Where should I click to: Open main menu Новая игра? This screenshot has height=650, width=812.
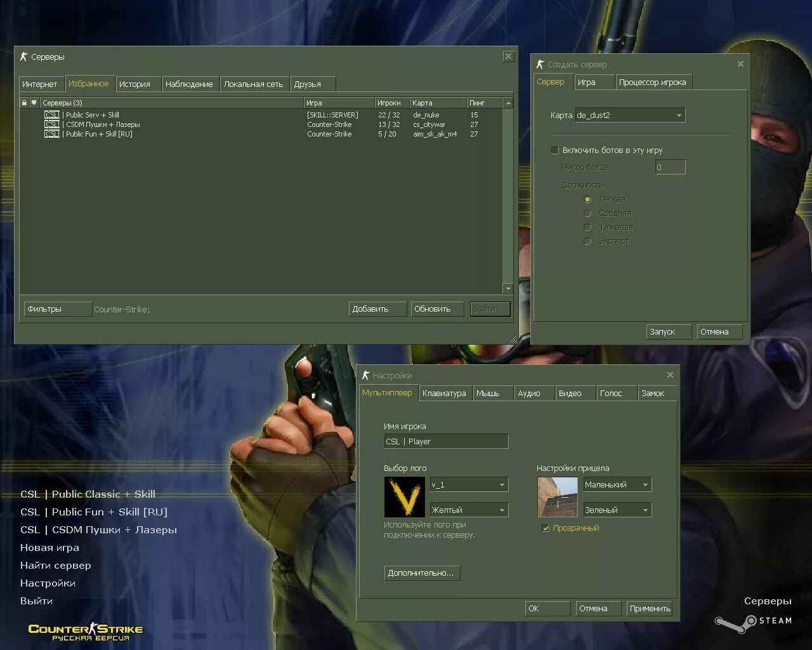coord(49,548)
